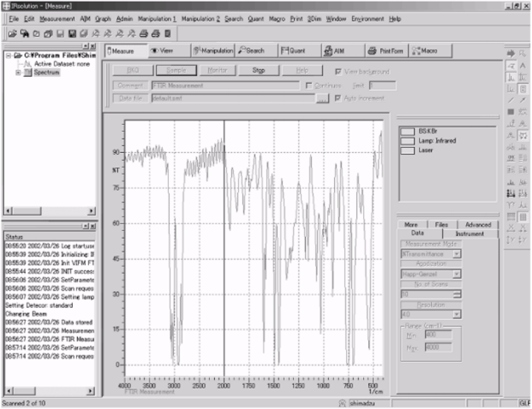Screen dimensions: 532x409
Task: Open the Measurement menu
Action: (x=57, y=19)
